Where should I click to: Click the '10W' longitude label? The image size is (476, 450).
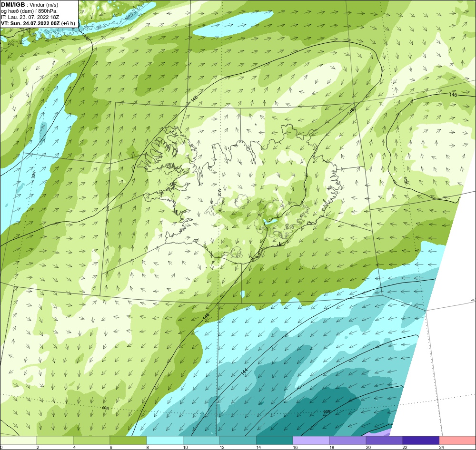405,181
